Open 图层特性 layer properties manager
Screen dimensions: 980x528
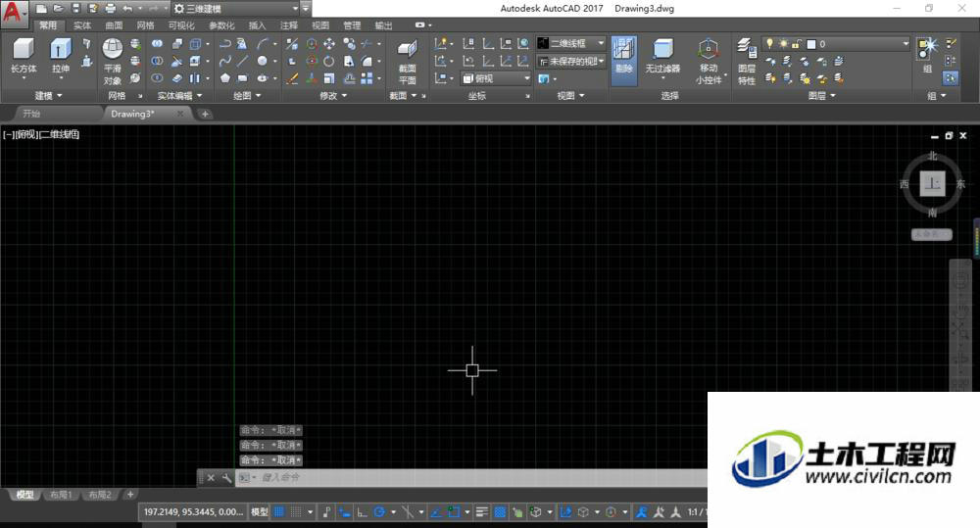coord(747,61)
